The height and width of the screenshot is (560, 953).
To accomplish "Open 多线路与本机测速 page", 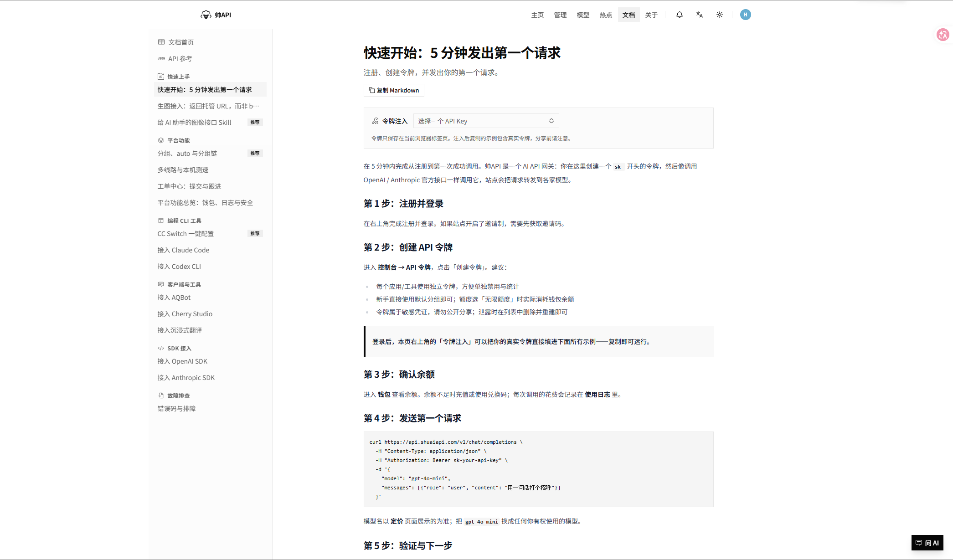I will pyautogui.click(x=210, y=170).
